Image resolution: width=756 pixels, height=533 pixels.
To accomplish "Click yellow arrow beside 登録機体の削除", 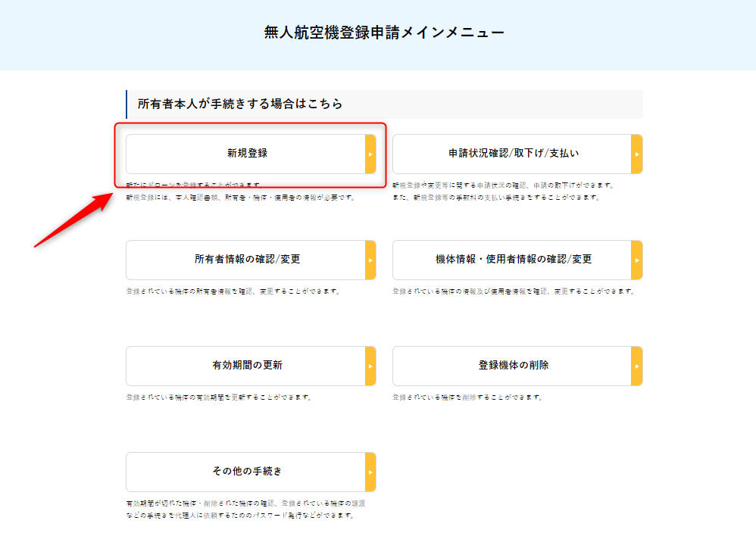I will (636, 366).
